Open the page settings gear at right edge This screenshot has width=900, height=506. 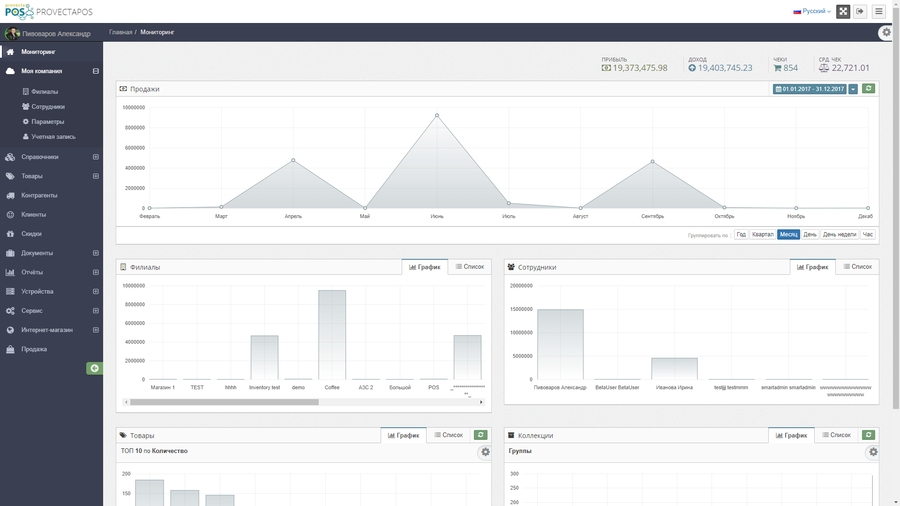point(886,33)
